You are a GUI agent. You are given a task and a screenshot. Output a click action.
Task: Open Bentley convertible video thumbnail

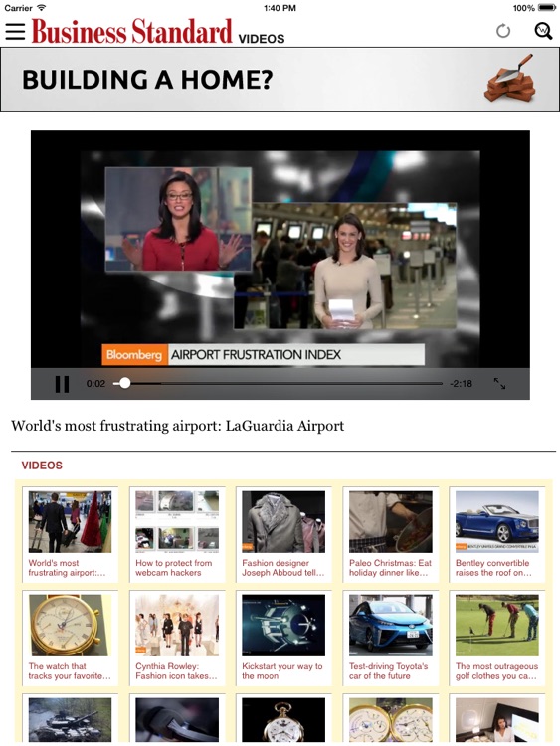point(497,522)
